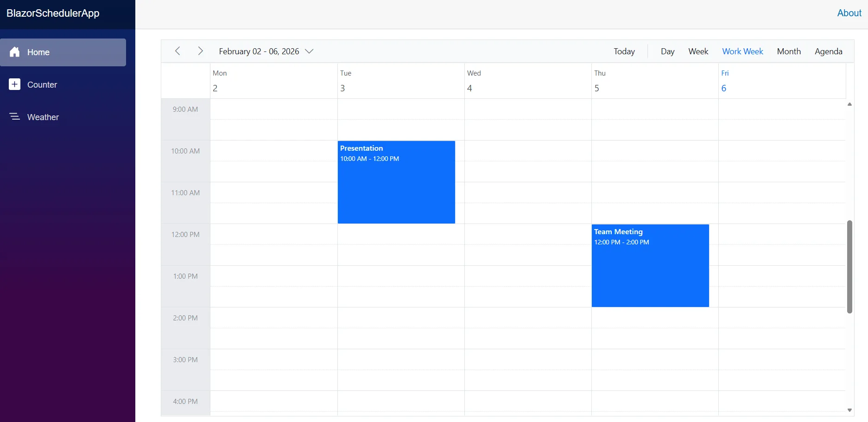
Task: Click "10:00 AM - 12:00 PM" event time text
Action: point(369,159)
